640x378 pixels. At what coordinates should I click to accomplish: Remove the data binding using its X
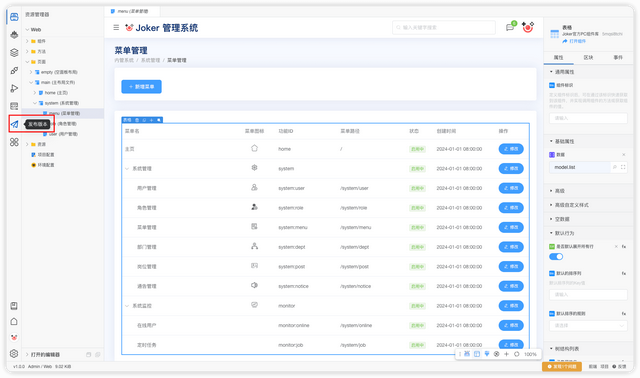click(624, 155)
